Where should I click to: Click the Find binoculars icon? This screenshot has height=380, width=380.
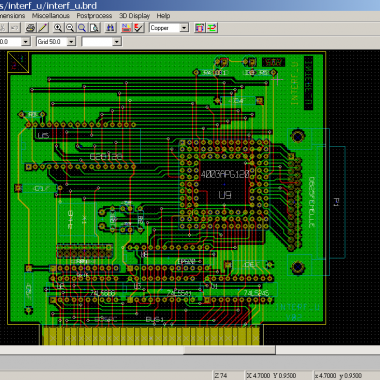pyautogui.click(x=110, y=28)
